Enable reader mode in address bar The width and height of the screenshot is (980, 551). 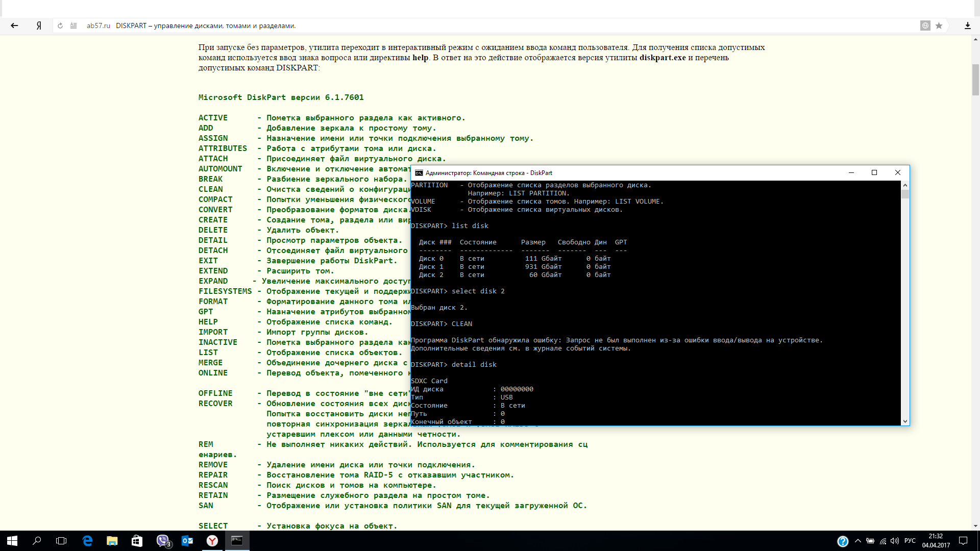pyautogui.click(x=73, y=26)
